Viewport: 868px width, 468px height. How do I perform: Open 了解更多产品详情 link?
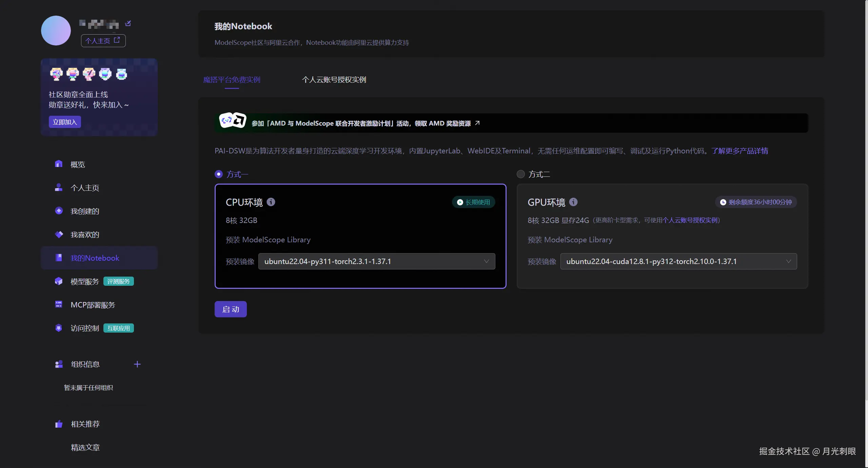740,151
